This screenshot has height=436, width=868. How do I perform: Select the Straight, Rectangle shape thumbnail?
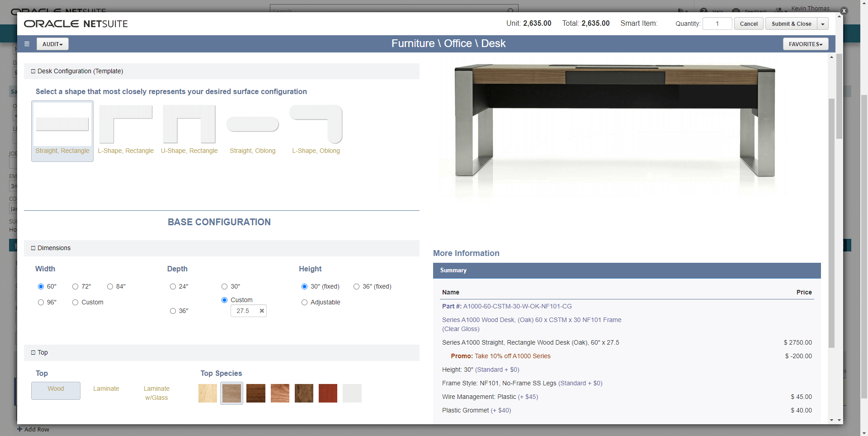click(62, 130)
